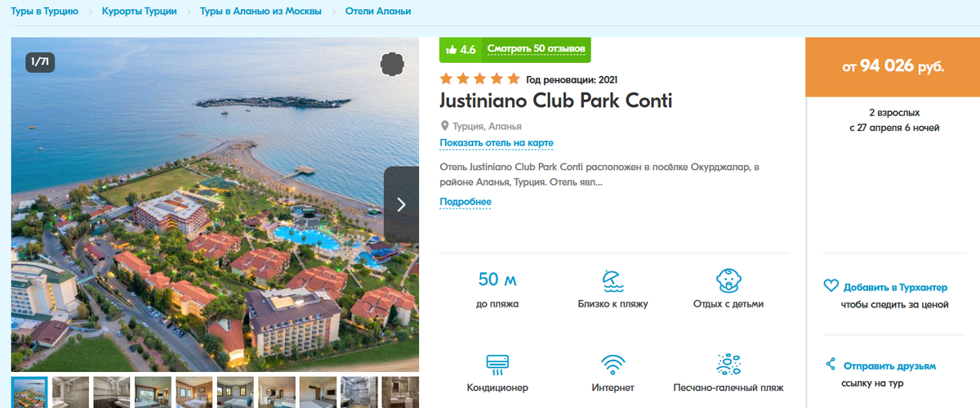Click 'Год реновации: 2021' text
Viewport: 980px width, 408px height.
572,80
